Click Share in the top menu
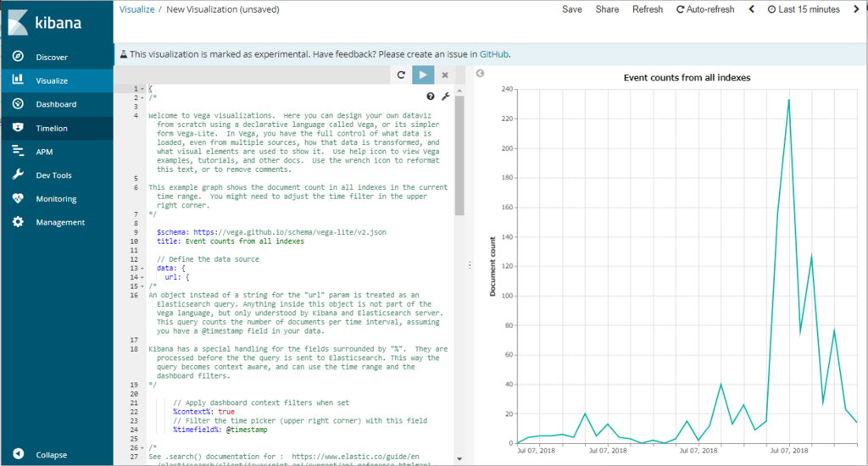868x466 pixels. click(x=607, y=9)
